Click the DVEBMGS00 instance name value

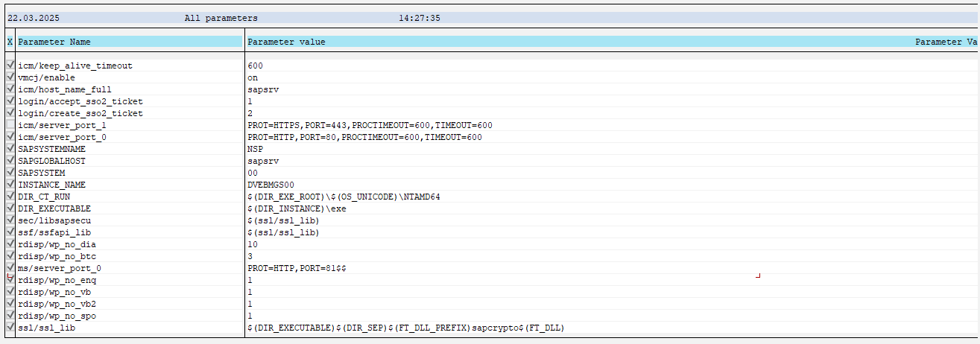271,185
